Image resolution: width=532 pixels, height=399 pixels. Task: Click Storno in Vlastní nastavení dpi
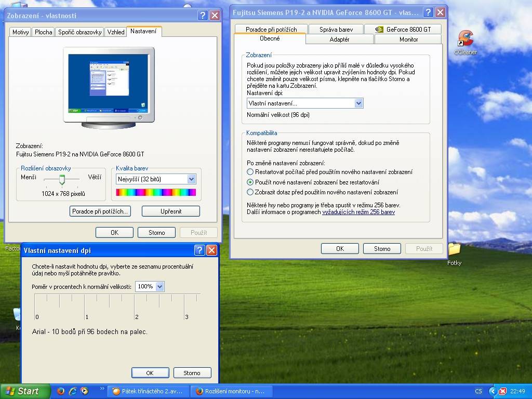[192, 373]
